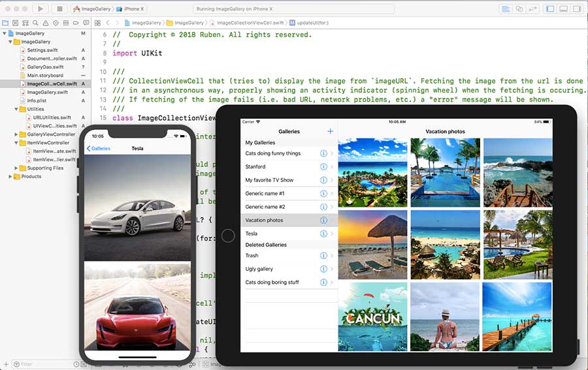Open GalleryDao.swift file
This screenshot has width=588, height=370.
coord(45,67)
